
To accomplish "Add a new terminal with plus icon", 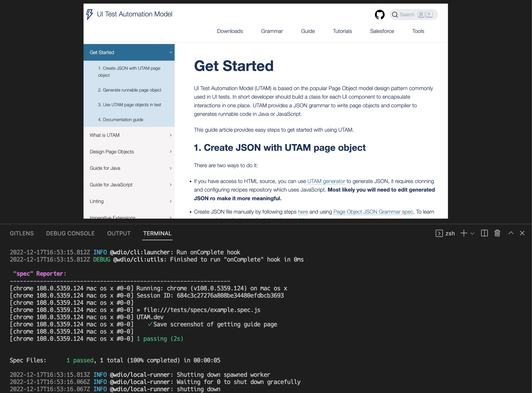I will 464,233.
